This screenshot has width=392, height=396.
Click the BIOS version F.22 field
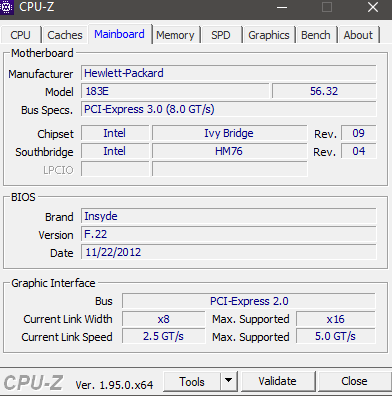click(x=229, y=234)
